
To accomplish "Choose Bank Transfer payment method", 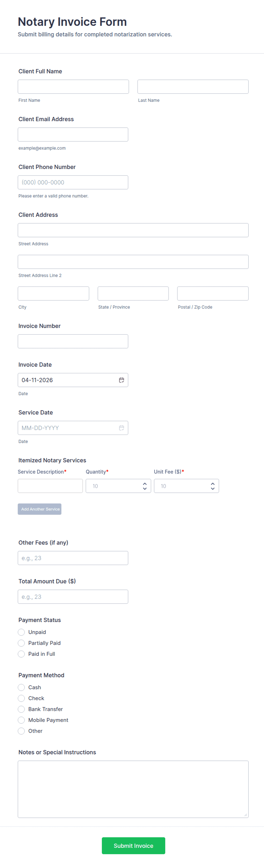I will 21,709.
